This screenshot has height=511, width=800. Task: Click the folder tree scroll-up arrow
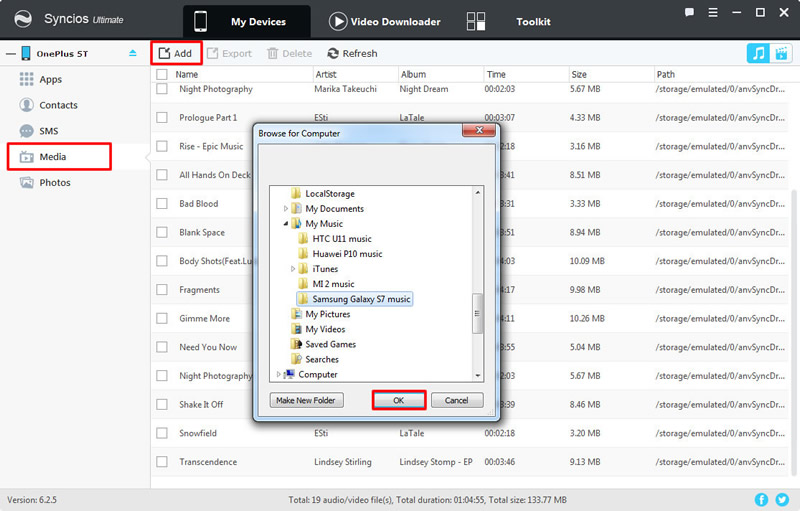coord(478,192)
